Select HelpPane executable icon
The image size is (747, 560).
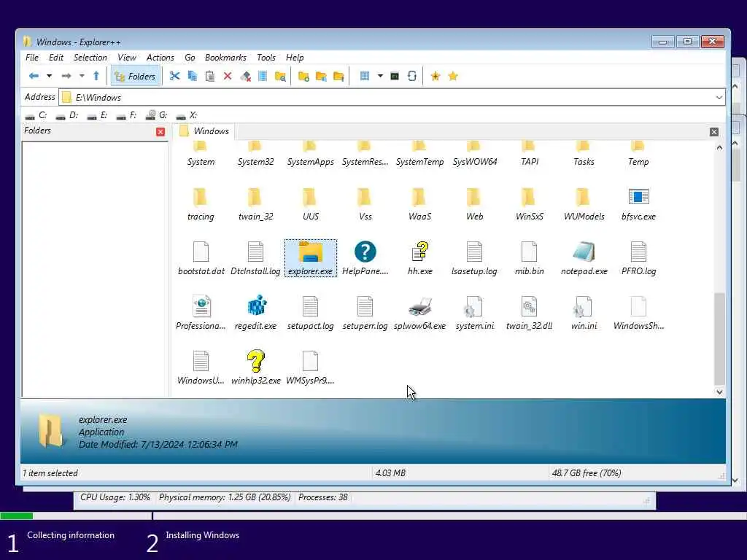[365, 252]
